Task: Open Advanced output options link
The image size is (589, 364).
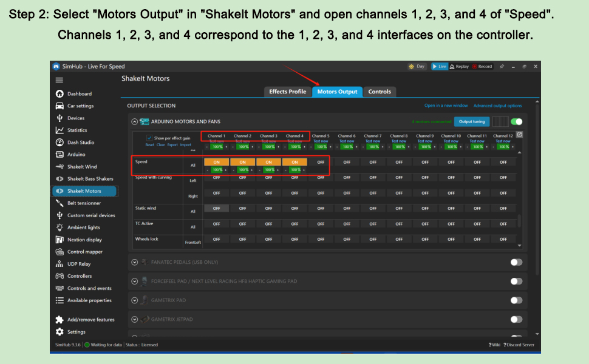Action: 497,106
